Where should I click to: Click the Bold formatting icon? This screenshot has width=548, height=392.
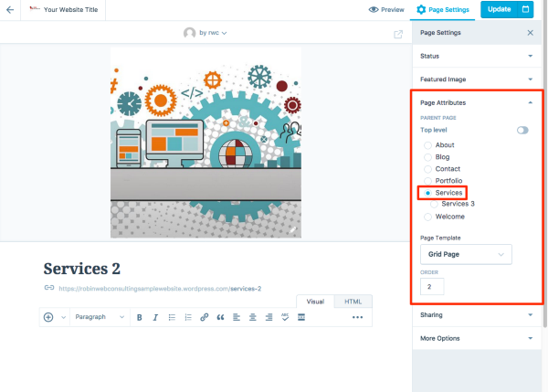tap(140, 317)
